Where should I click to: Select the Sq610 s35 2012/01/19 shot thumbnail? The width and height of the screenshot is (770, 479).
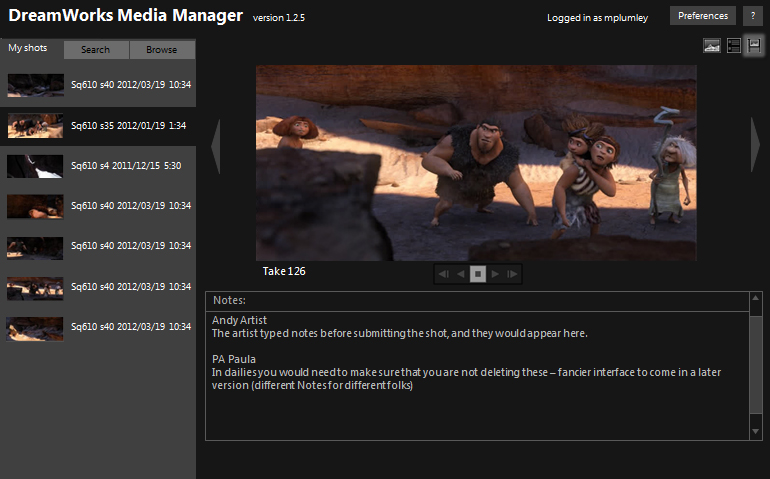point(35,126)
